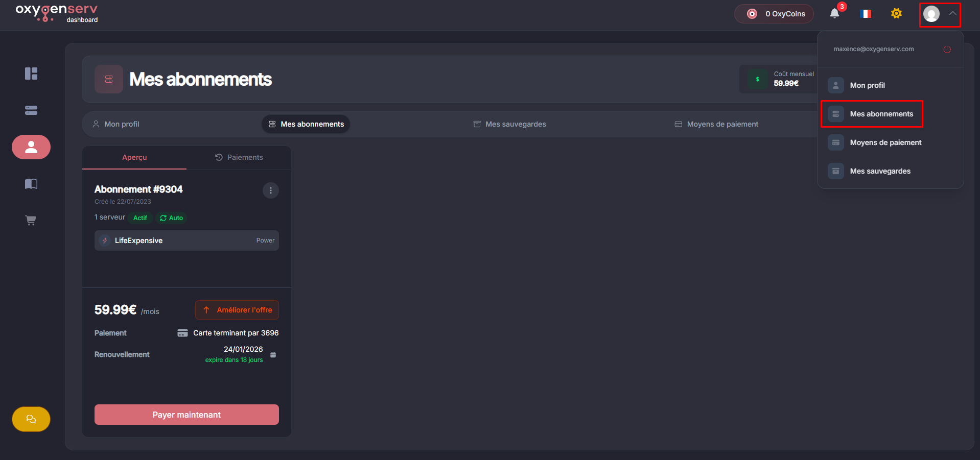The height and width of the screenshot is (460, 980).
Task: Open the dashboard grid icon in sidebar
Action: coord(31,74)
